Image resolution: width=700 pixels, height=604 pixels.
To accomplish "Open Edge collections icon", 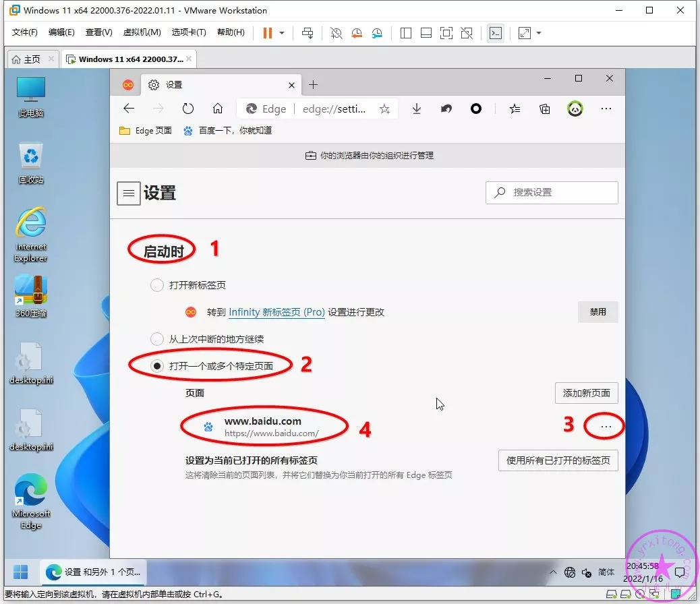I will pyautogui.click(x=545, y=109).
